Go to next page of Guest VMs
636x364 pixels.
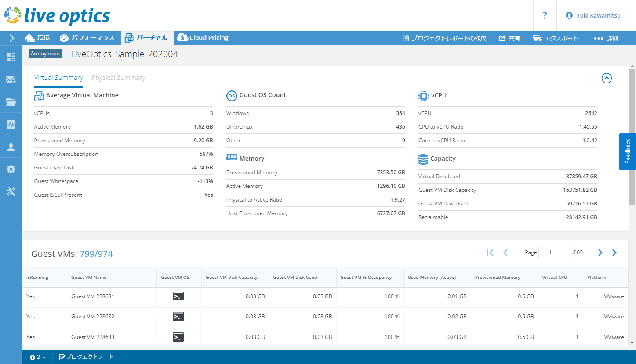[x=600, y=252]
